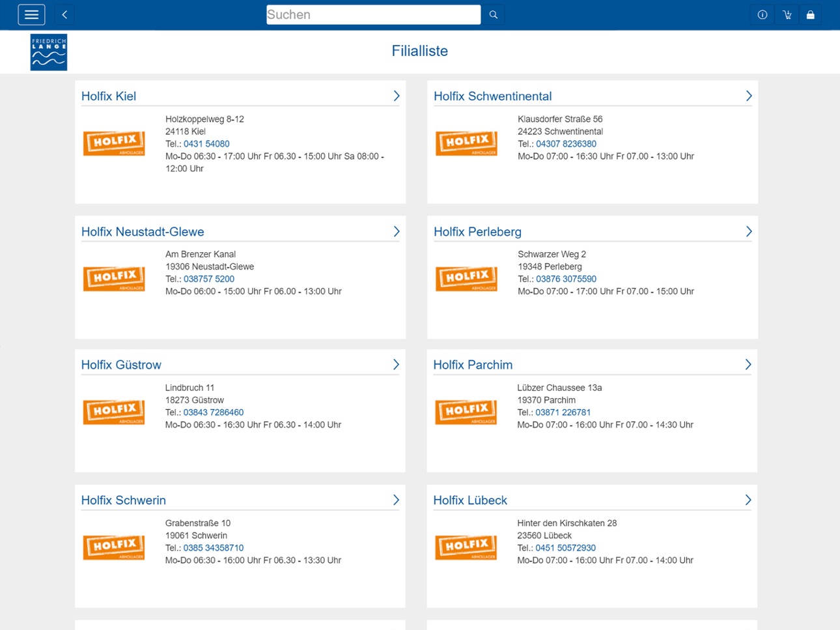Open the Holfix Kiel branch title
840x630 pixels.
[x=109, y=96]
